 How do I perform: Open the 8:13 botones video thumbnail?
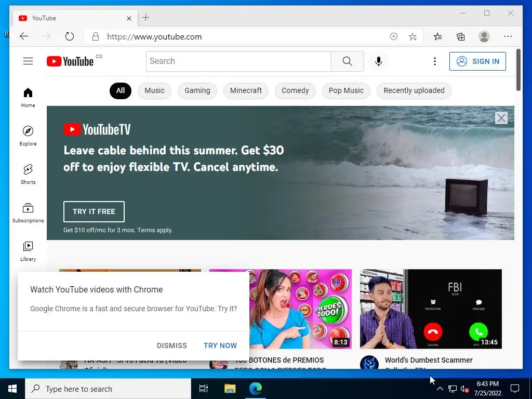[x=301, y=309]
